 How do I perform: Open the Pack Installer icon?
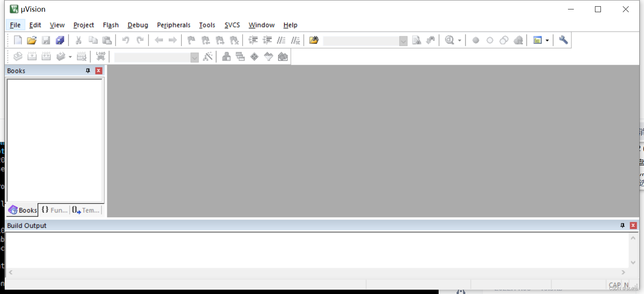[x=283, y=57]
